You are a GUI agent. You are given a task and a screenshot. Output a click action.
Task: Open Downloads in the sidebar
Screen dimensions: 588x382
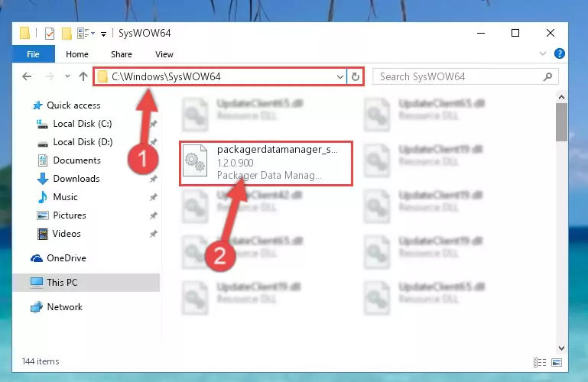(68, 179)
